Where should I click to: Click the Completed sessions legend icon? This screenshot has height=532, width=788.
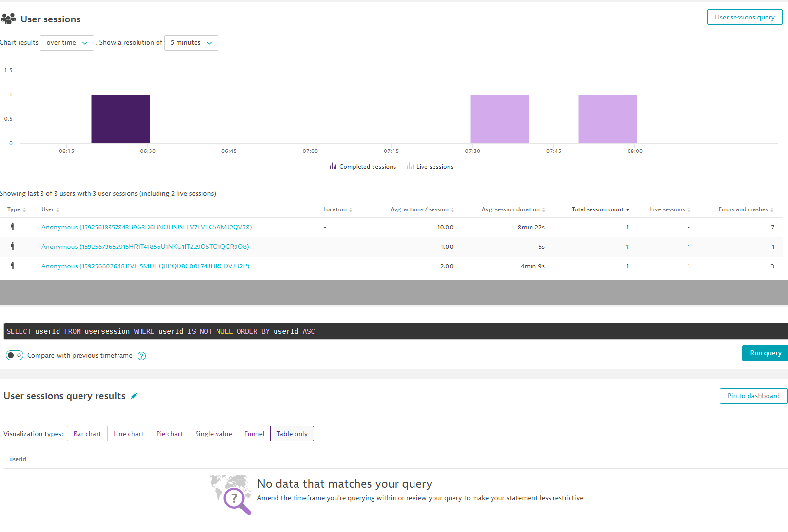[x=333, y=166]
